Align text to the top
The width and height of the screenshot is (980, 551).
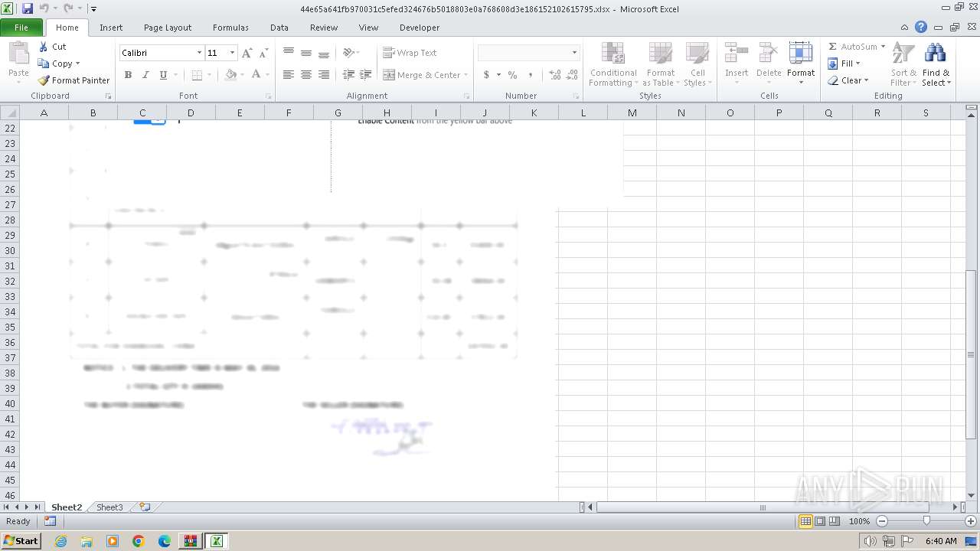(x=289, y=53)
